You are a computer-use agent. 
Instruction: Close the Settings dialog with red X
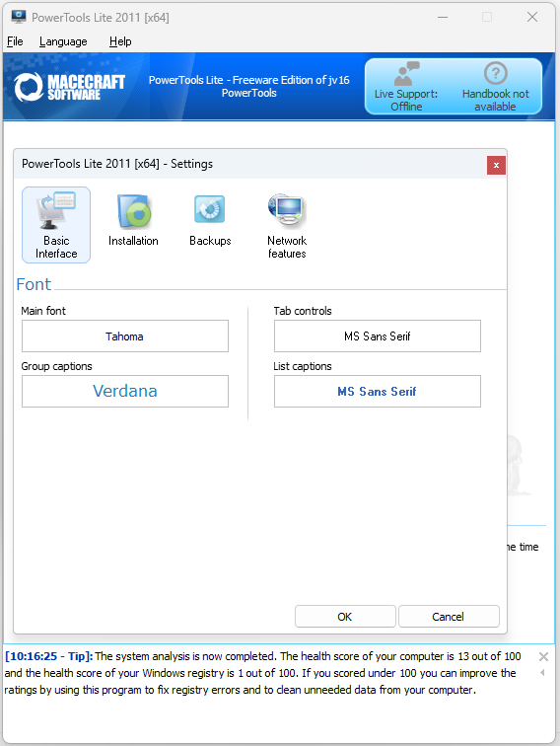click(x=496, y=165)
